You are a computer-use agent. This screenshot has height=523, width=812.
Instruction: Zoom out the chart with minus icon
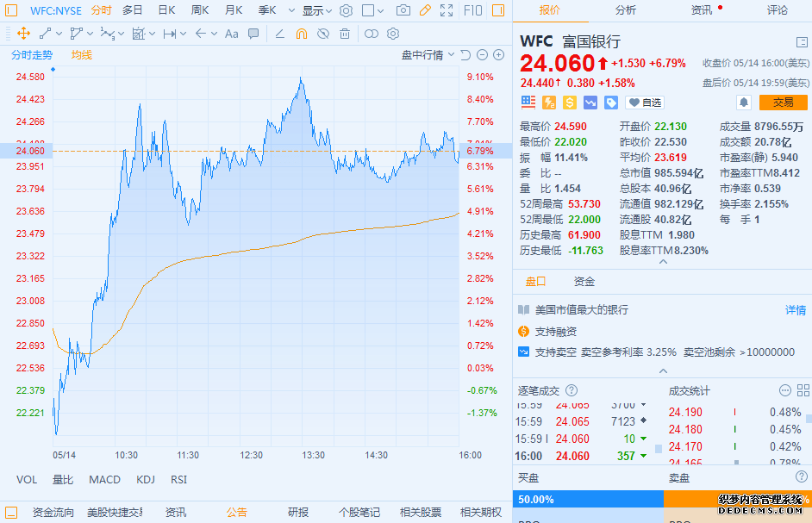click(x=482, y=55)
